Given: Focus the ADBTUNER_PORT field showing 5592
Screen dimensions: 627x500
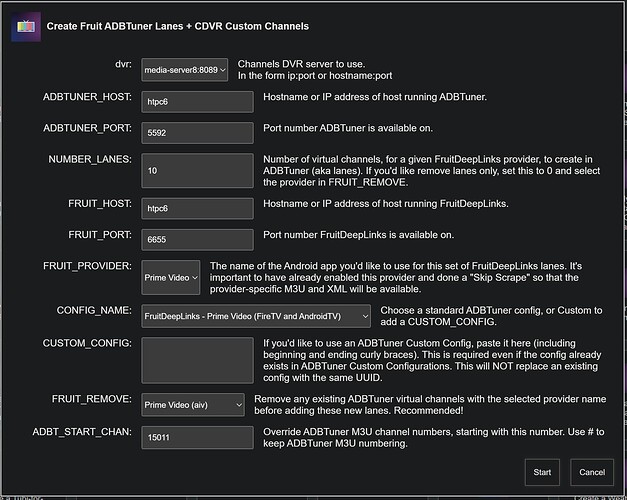Looking at the screenshot, I should click(x=197, y=132).
